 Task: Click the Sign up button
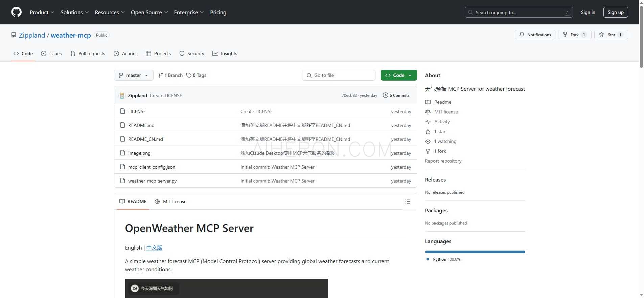[x=616, y=12]
